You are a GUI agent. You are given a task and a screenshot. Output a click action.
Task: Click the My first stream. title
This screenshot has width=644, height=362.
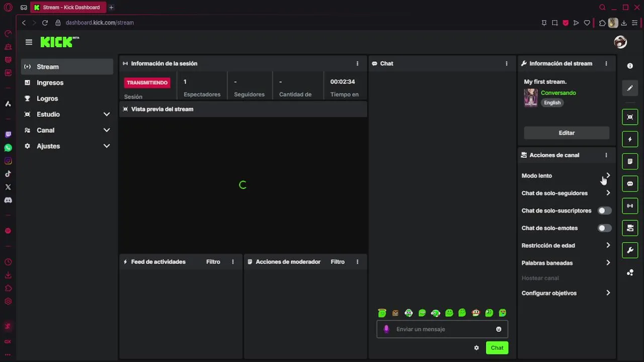[545, 81]
